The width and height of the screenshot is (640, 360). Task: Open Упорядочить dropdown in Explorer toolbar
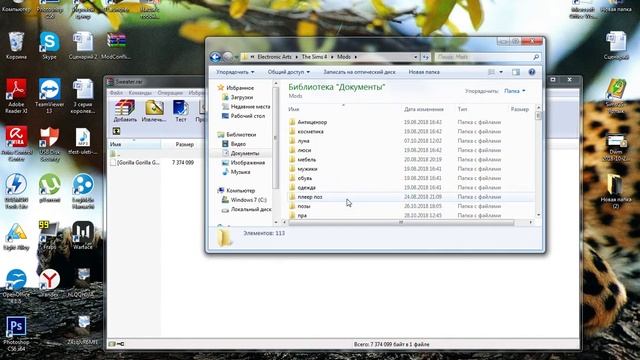pyautogui.click(x=235, y=72)
